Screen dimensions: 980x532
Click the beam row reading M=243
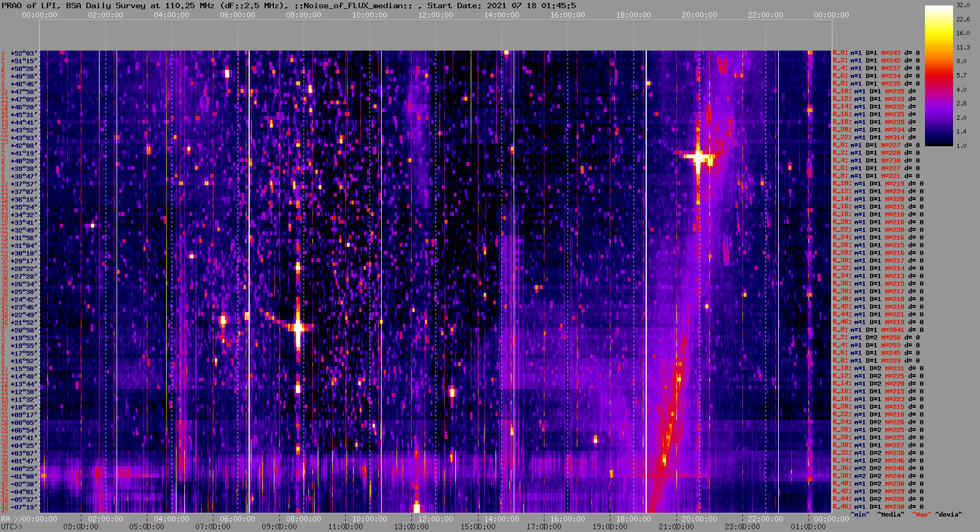coord(876,53)
